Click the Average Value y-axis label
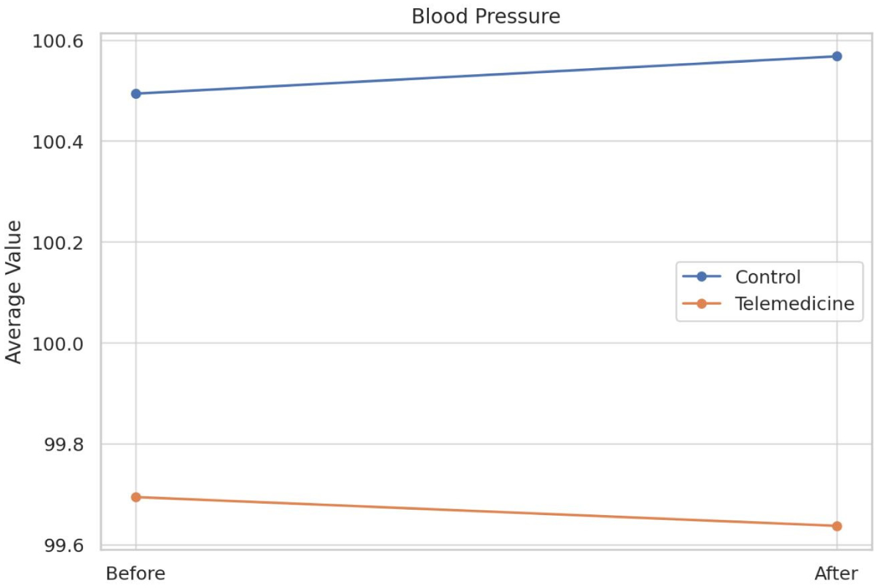This screenshot has width=878, height=588. click(14, 292)
